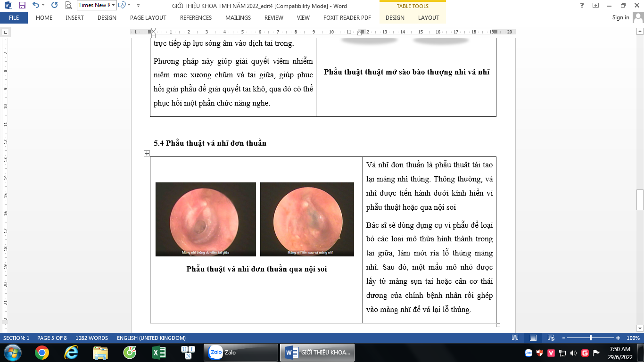Click the speaker volume icon in the tray
Viewport: 644px width, 362px height.
click(573, 353)
